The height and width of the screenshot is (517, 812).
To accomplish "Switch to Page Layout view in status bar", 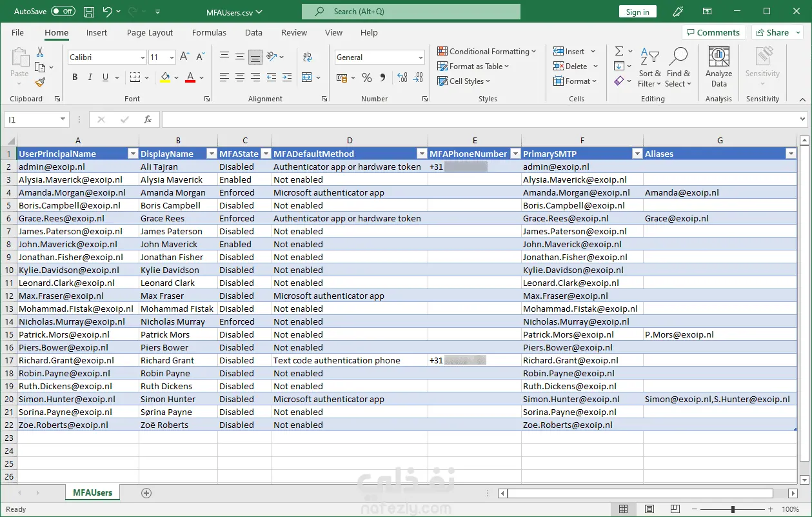I will 651,509.
